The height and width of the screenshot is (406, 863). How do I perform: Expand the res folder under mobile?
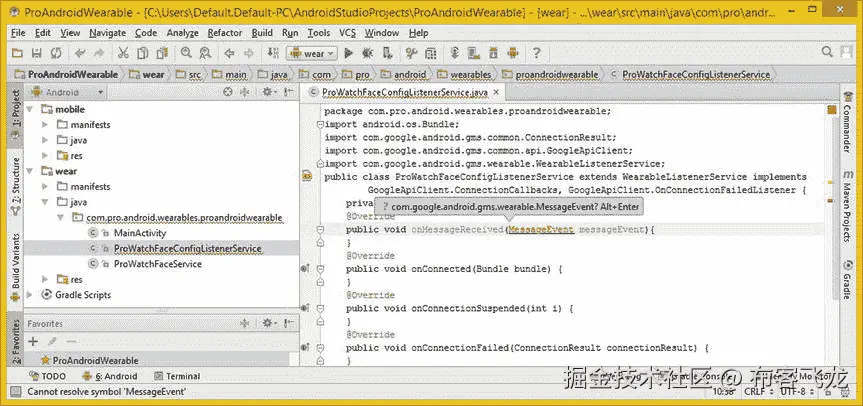(x=45, y=156)
